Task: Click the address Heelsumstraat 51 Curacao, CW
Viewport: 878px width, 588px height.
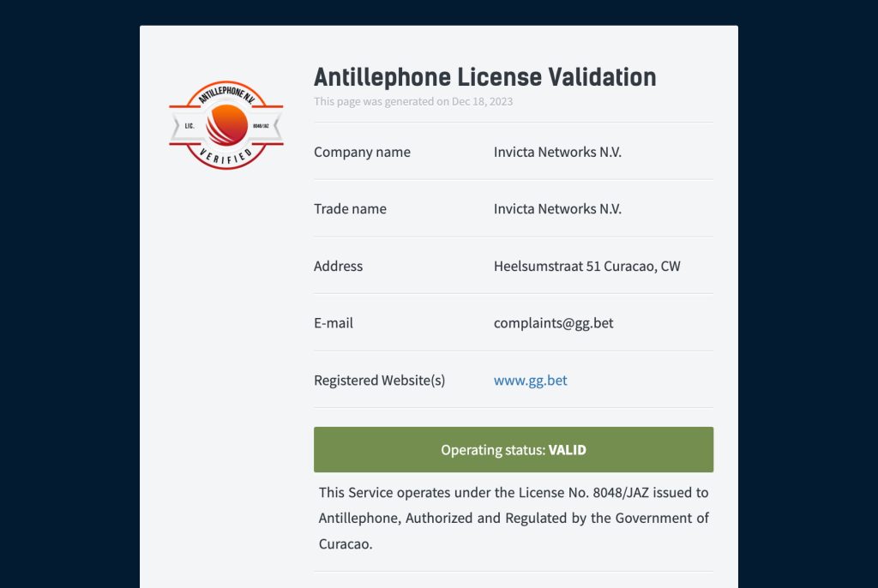Action: (x=586, y=266)
